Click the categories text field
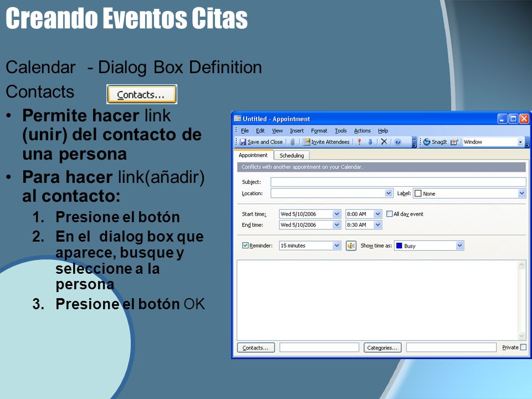The height and width of the screenshot is (399, 532). click(451, 347)
